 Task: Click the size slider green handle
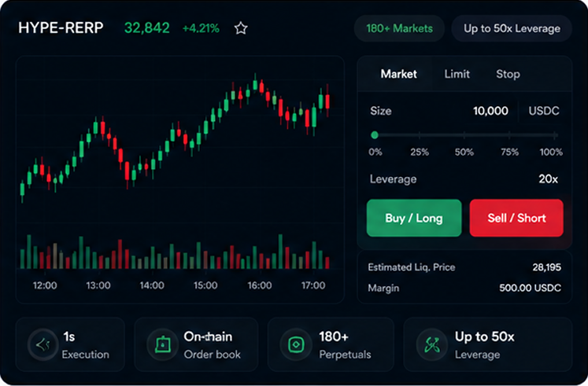[x=374, y=135]
